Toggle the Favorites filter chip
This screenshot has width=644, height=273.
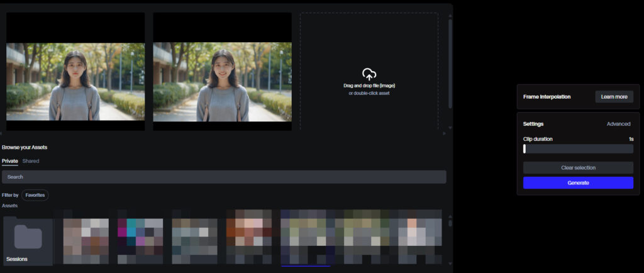[x=35, y=195]
